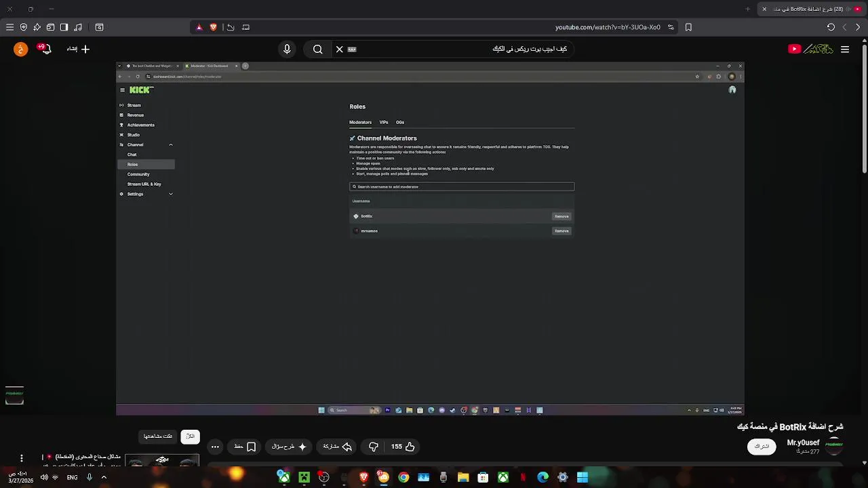Open more actions three-dot menu under video
The height and width of the screenshot is (488, 868).
(215, 447)
